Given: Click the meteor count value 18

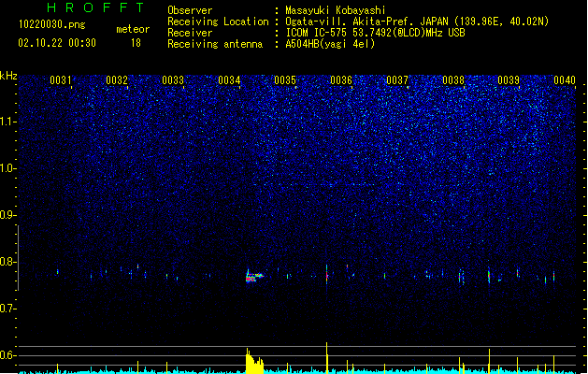Looking at the screenshot, I should click(x=136, y=43).
